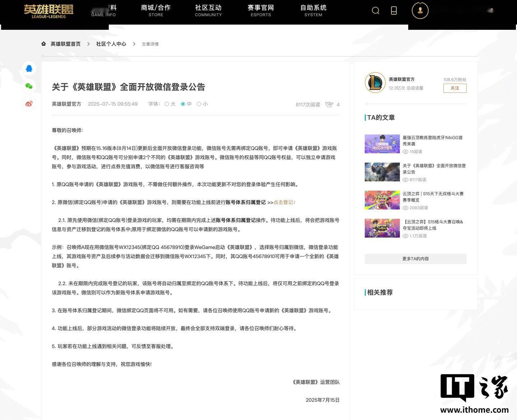Click the 关注 follow button

tap(455, 88)
